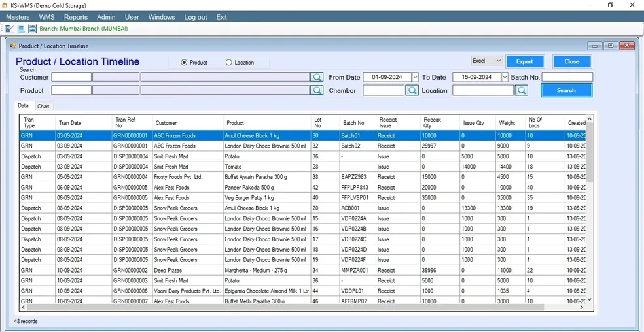The height and width of the screenshot is (332, 644).
Task: Click inside the Batch No. input field
Action: click(x=567, y=77)
